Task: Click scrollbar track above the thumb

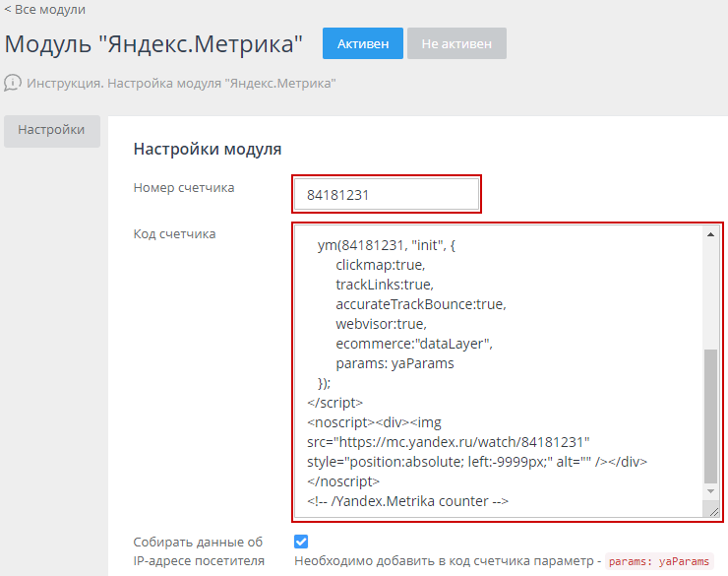Action: coord(710,295)
